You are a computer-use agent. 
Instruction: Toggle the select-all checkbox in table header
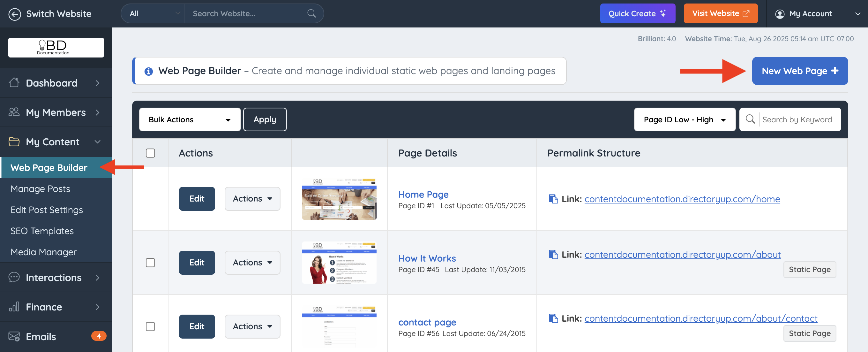tap(150, 153)
